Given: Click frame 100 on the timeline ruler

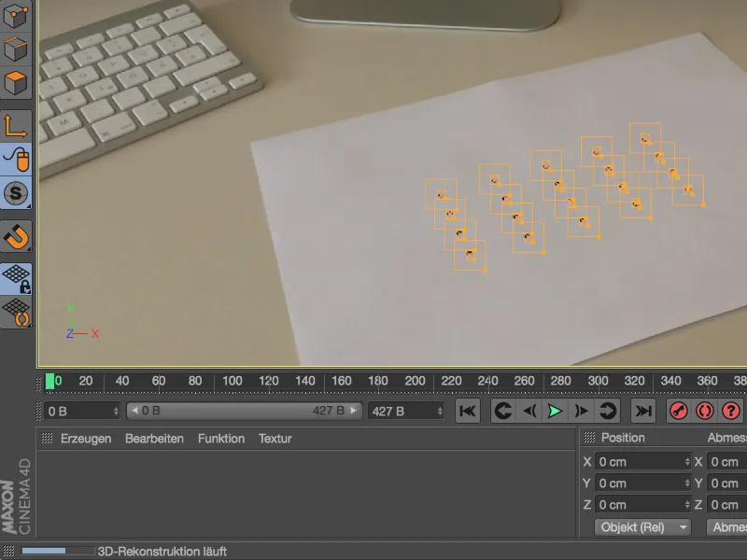Looking at the screenshot, I should tap(232, 381).
